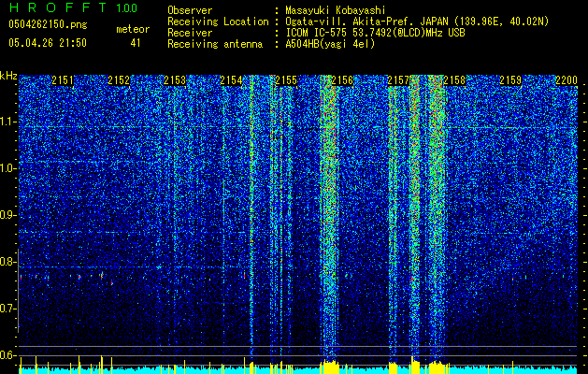Click the meteor label

tap(133, 29)
